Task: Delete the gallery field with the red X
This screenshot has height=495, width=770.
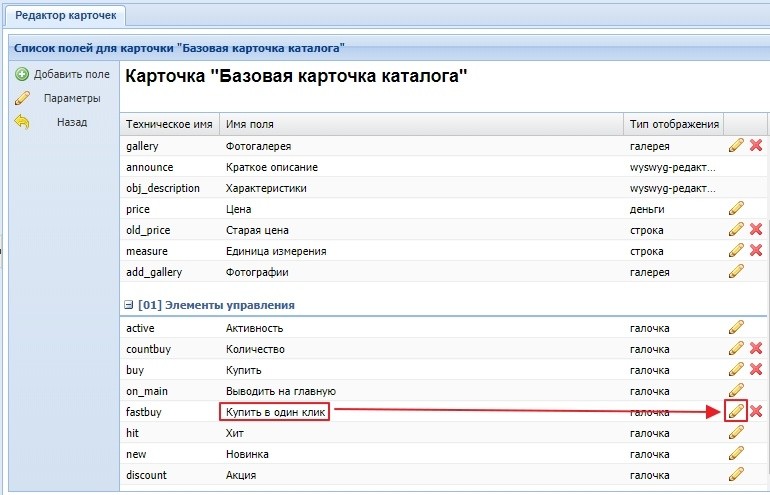Action: (756, 146)
